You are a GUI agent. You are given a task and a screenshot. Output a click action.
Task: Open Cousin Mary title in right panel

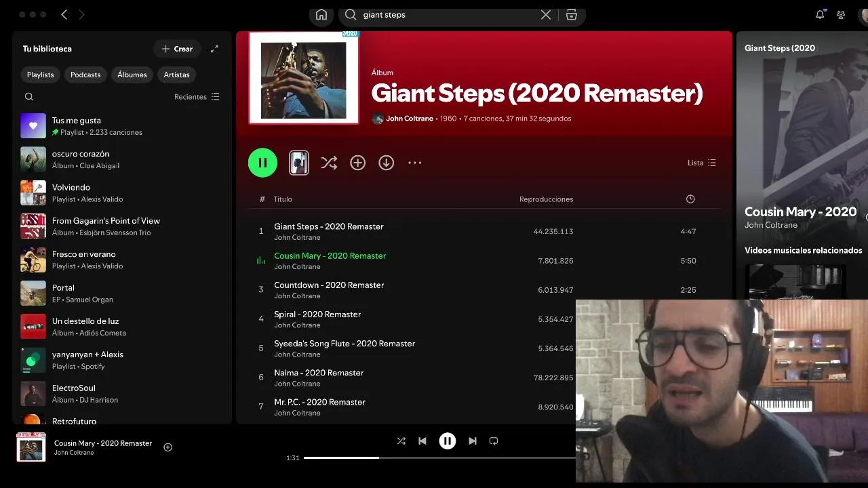click(x=801, y=211)
